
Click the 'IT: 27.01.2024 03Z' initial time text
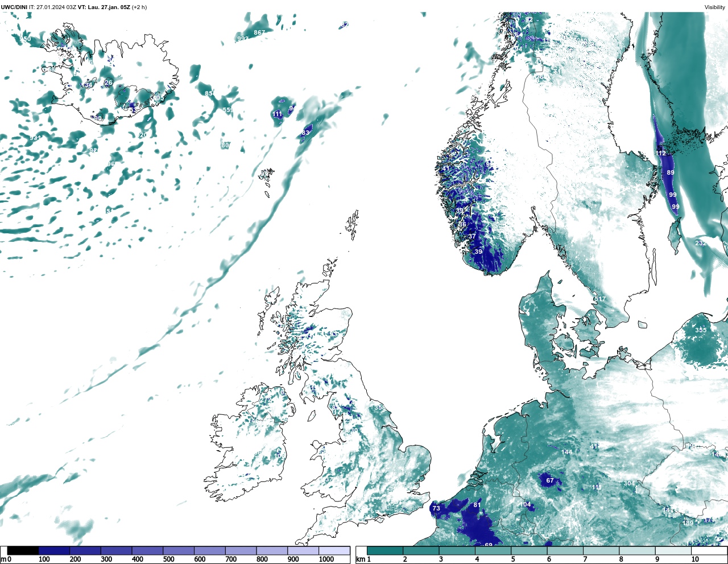click(52, 7)
